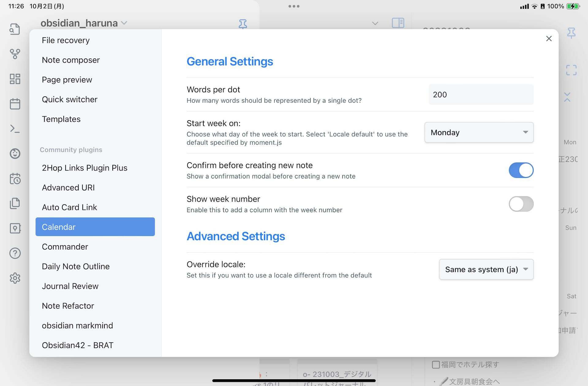588x386 pixels.
Task: Click the Words per dot input field
Action: click(481, 95)
